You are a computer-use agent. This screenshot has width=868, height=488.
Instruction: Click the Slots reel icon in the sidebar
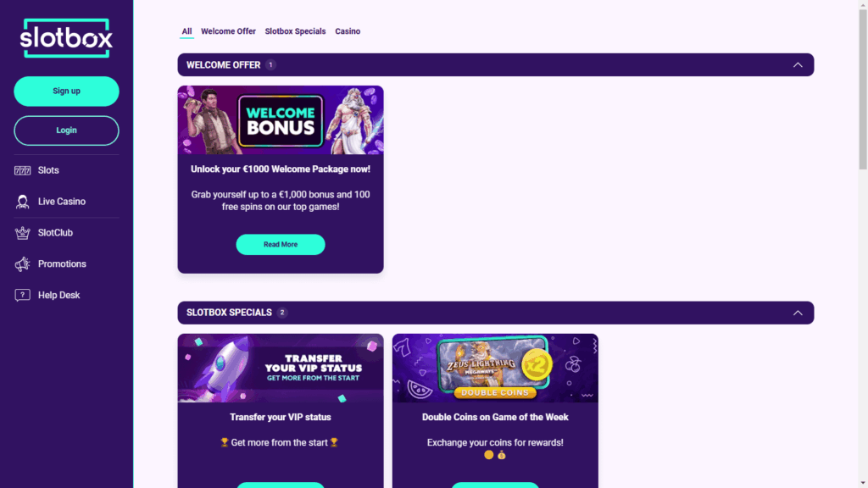[22, 170]
